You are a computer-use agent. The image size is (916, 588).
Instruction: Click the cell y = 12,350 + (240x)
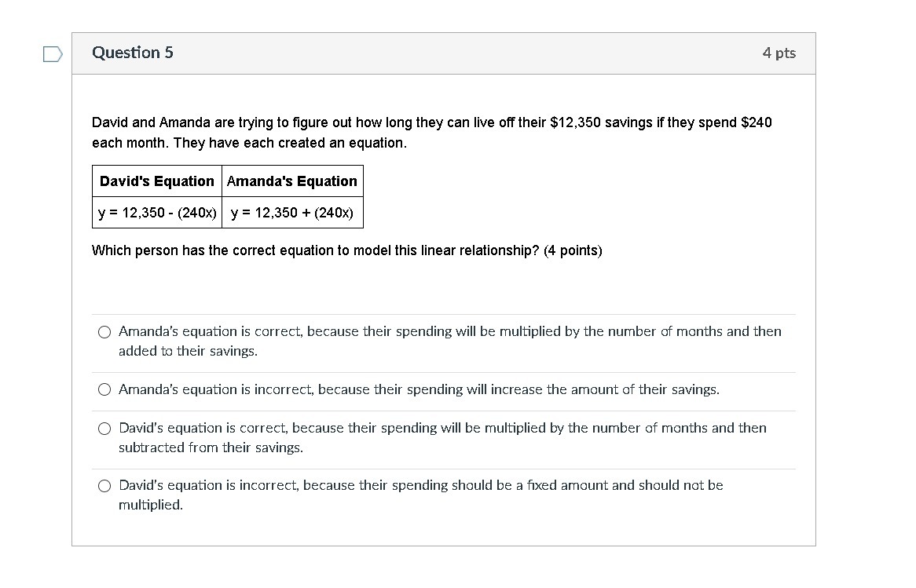pos(292,213)
